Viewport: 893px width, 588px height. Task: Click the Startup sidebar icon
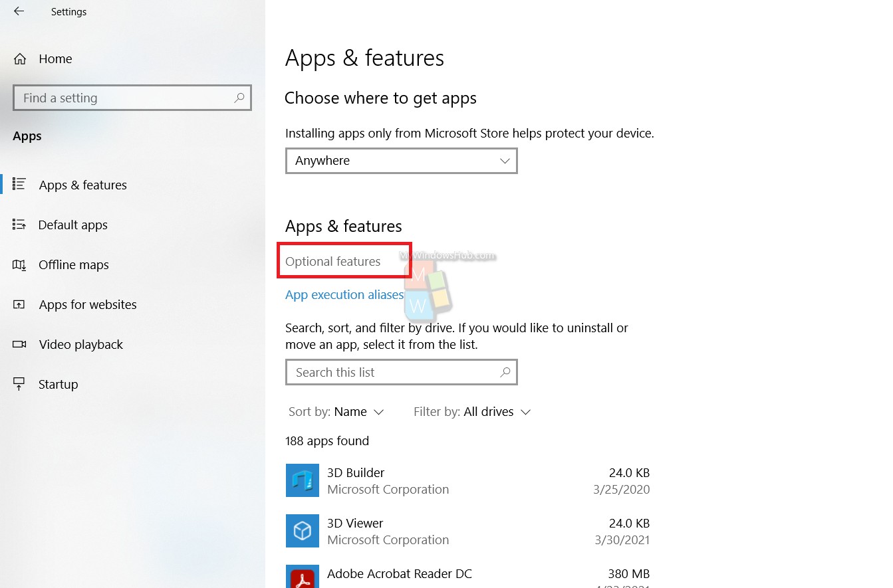coord(19,384)
